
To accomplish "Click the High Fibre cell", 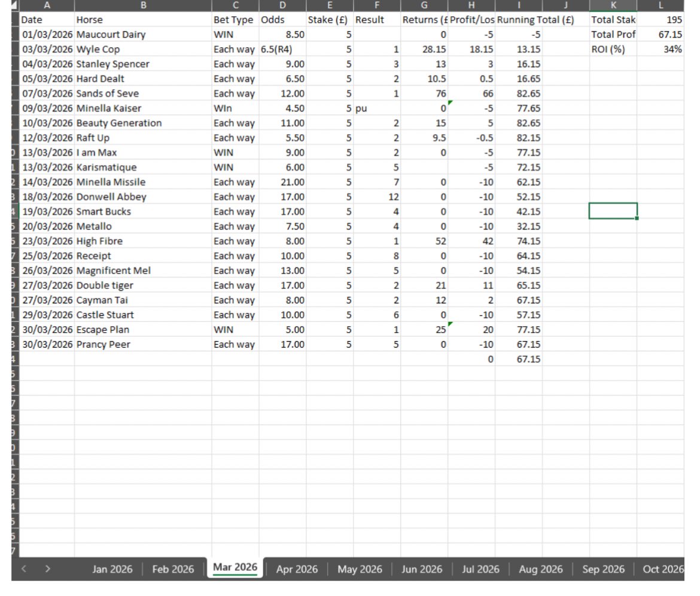I will pyautogui.click(x=143, y=241).
